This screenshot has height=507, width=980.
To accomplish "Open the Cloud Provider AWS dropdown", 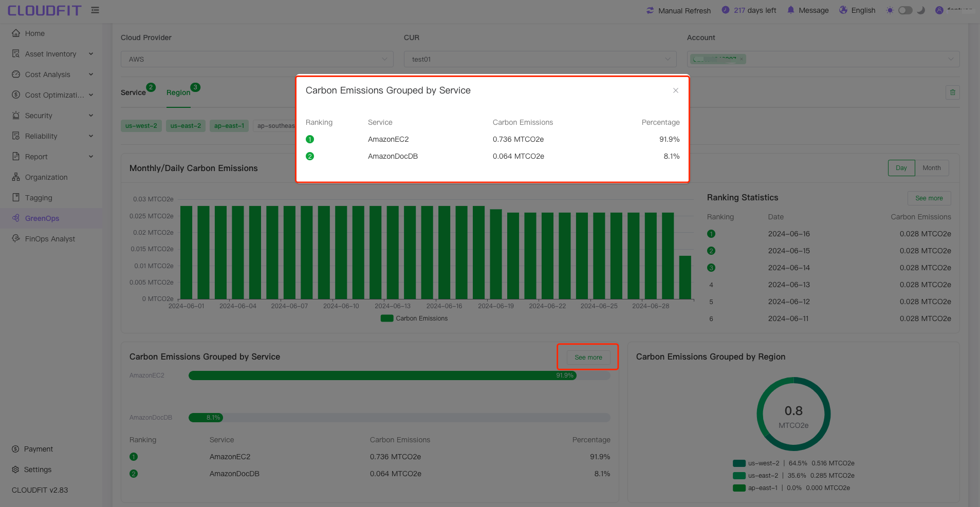I will 257,59.
